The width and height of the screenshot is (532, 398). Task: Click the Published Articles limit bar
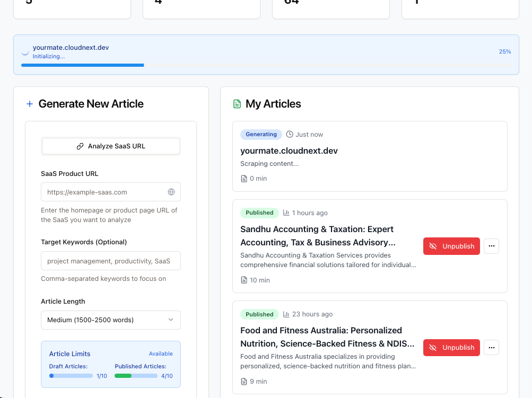(136, 376)
